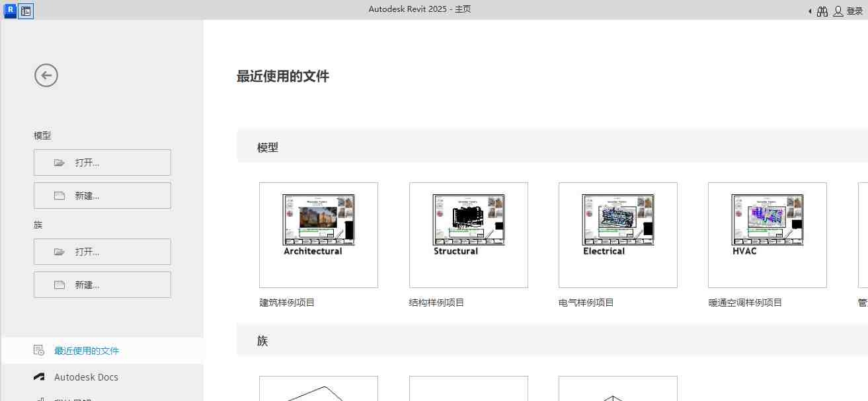Click the view switcher icon beside the Revit logo
868x401 pixels.
25,11
